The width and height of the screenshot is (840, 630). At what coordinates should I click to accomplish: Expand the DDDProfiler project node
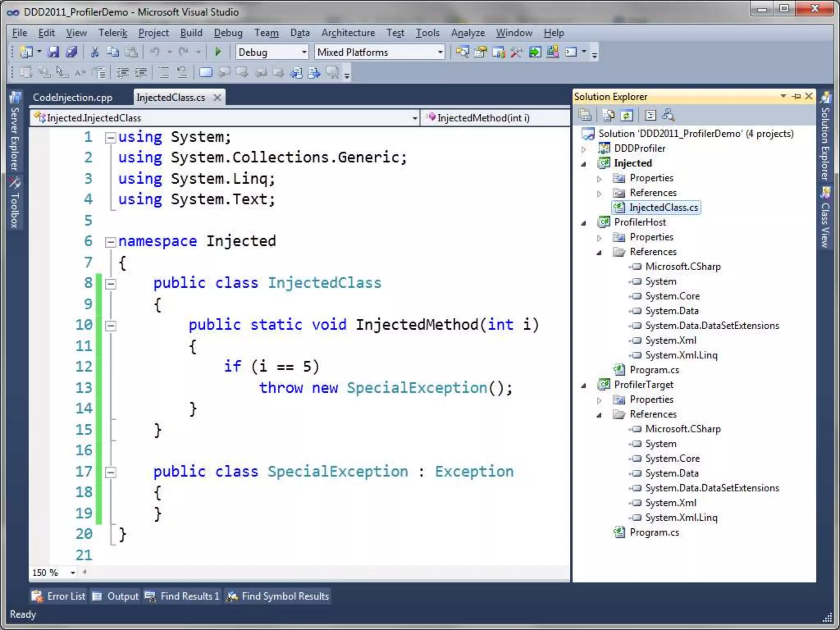point(584,149)
